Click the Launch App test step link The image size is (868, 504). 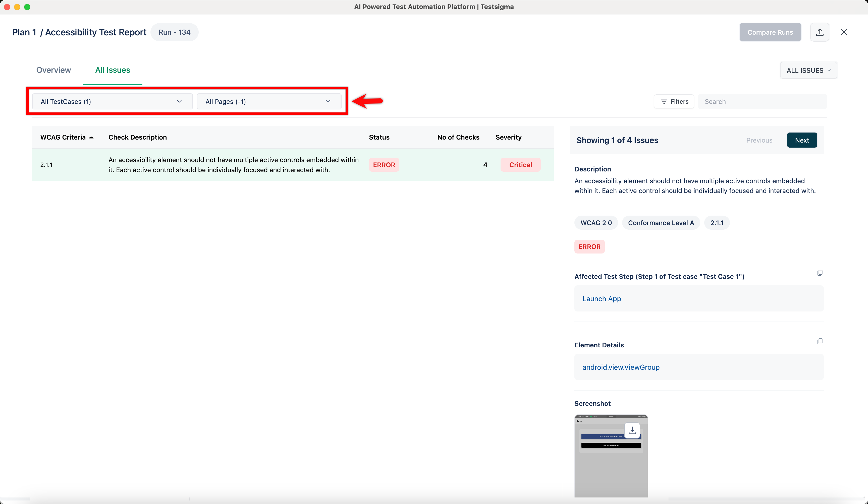coord(602,298)
